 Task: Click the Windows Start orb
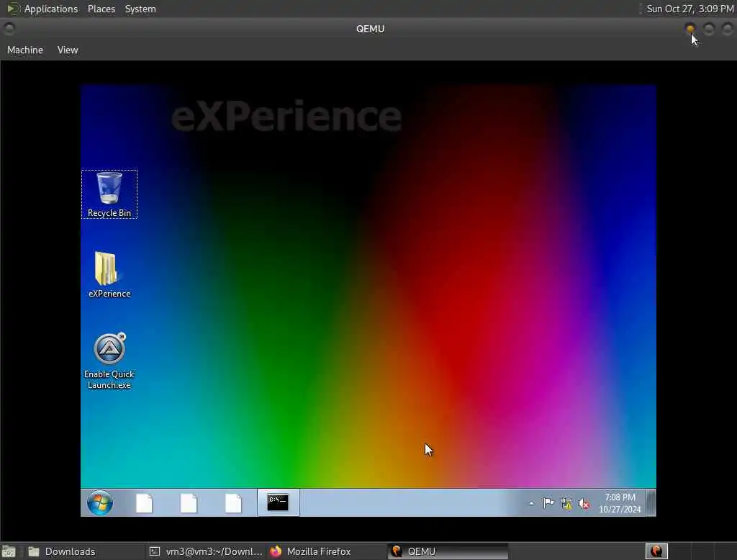coord(99,502)
